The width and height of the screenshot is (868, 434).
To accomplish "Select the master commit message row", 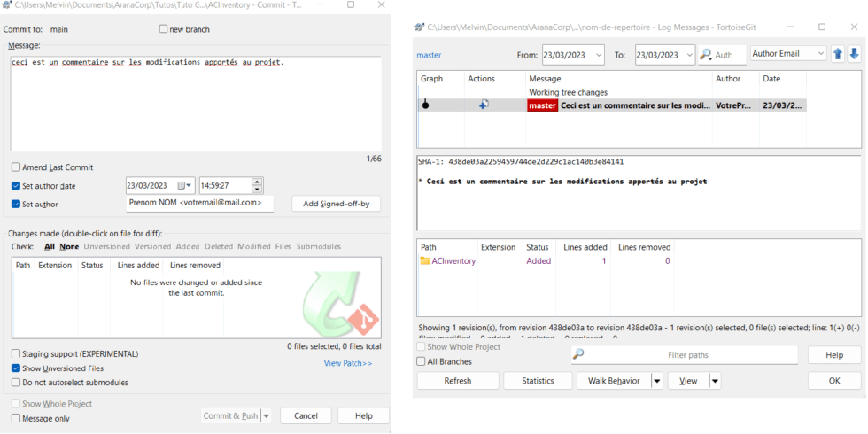I will 611,105.
